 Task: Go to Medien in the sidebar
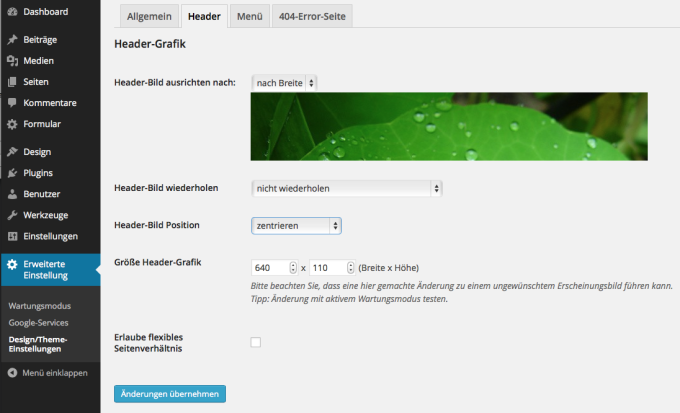click(39, 61)
